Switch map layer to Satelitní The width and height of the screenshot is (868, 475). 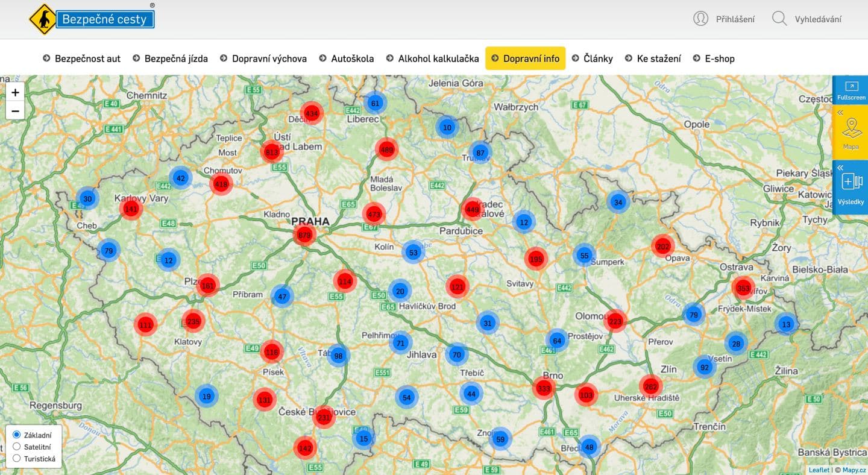(x=17, y=446)
